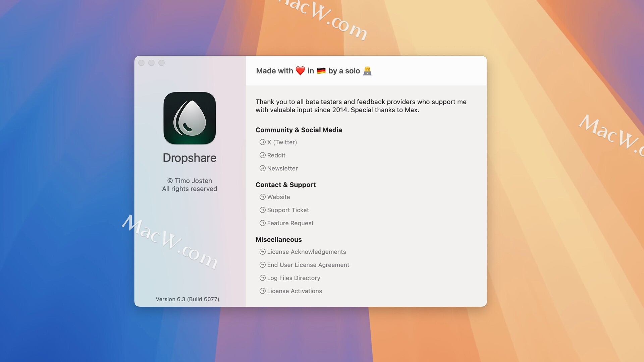
Task: Click arrow icon beside Feature Request
Action: point(263,223)
